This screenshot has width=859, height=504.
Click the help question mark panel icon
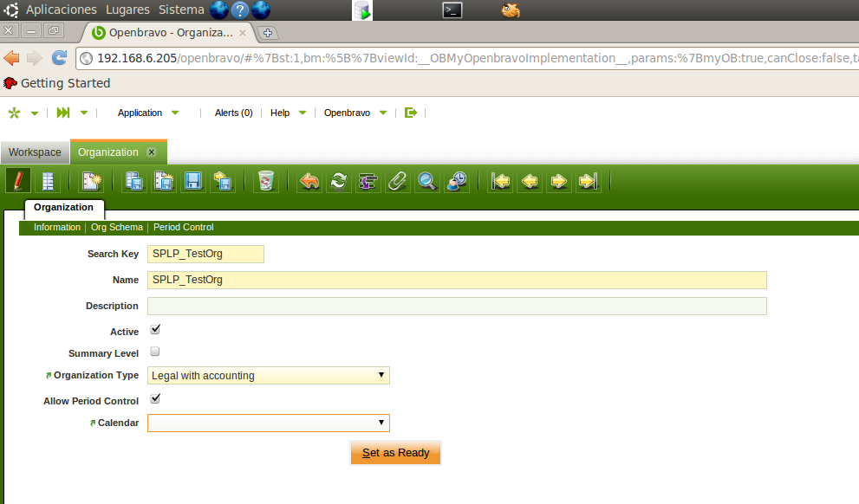coord(239,10)
